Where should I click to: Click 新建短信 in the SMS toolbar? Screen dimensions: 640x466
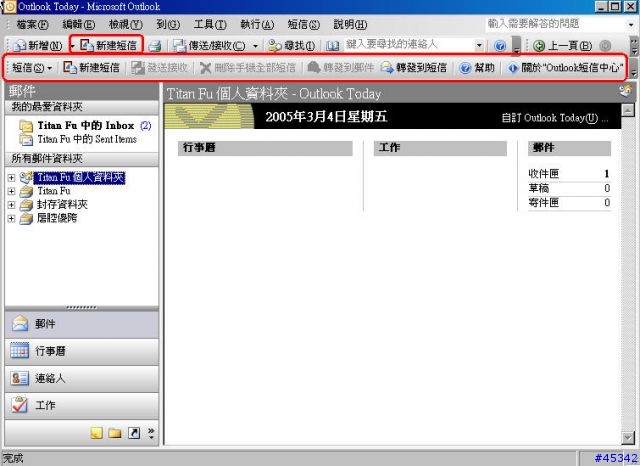coord(91,67)
